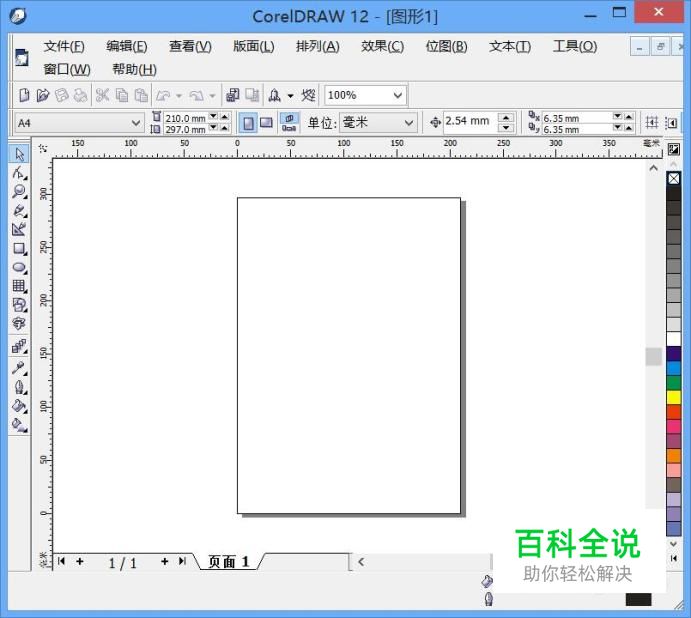691x618 pixels.
Task: Click the Corel online icon
Action: tap(308, 95)
